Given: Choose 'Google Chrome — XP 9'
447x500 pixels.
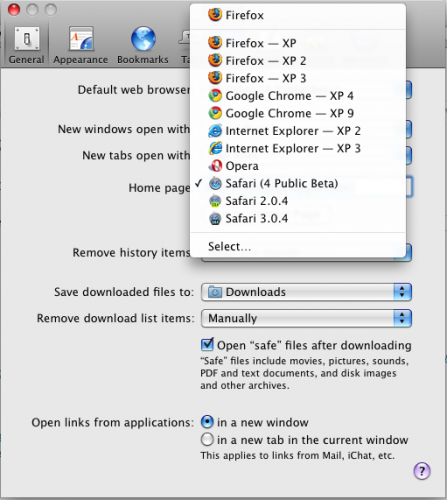Looking at the screenshot, I should 298,113.
